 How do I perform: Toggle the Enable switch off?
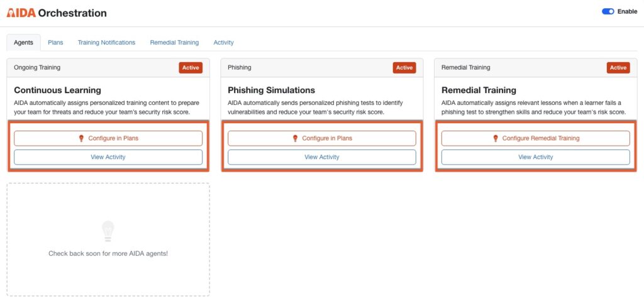pyautogui.click(x=608, y=11)
